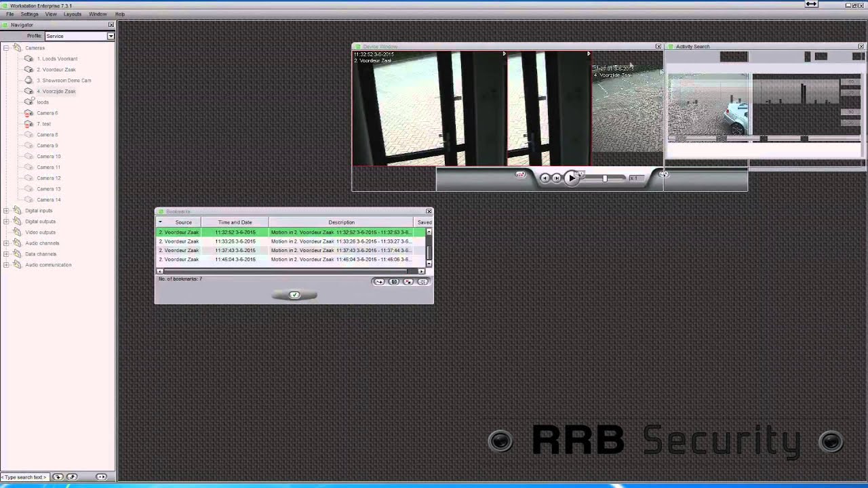868x488 pixels.
Task: Expand the Digital inputs node
Action: [x=6, y=211]
